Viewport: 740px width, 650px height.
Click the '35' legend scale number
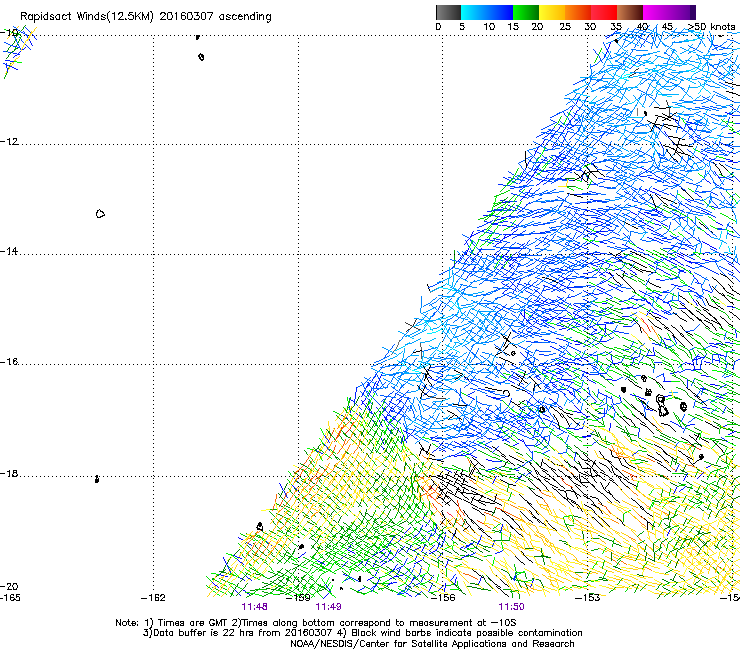click(x=616, y=27)
